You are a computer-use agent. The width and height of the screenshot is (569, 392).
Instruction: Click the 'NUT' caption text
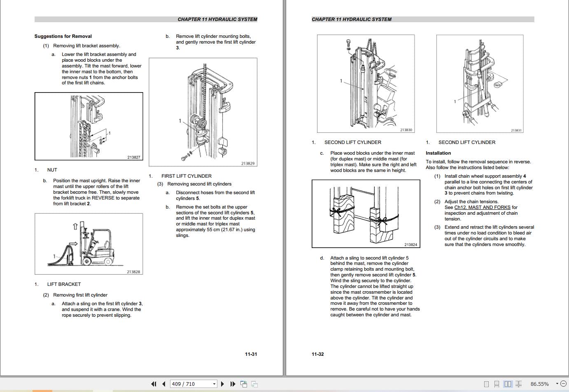click(x=52, y=170)
